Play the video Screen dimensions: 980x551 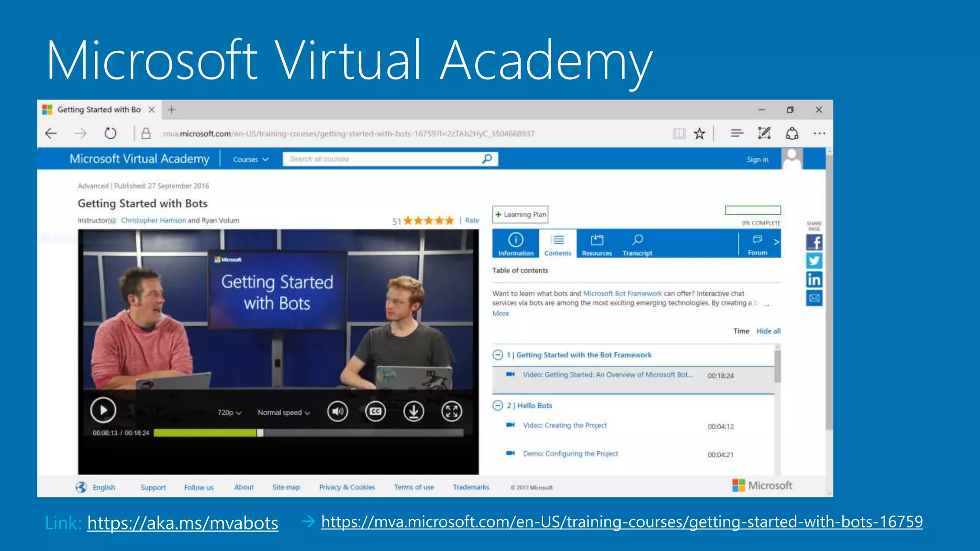click(x=103, y=410)
